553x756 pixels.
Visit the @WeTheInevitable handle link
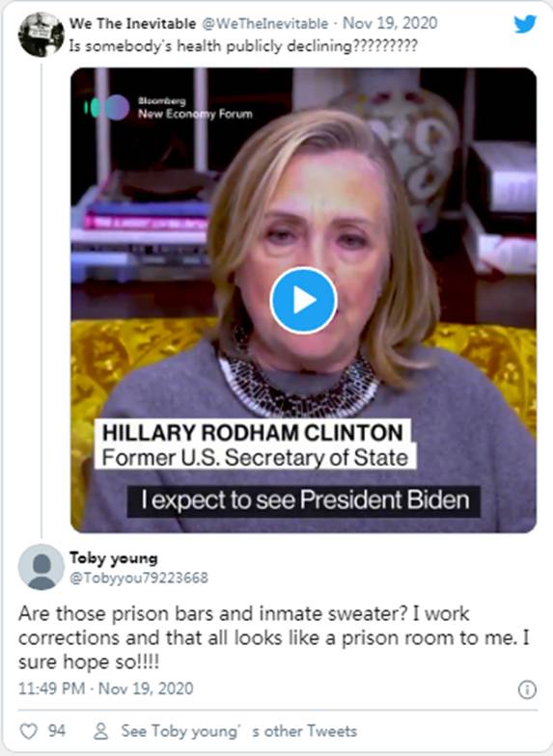pos(264,23)
